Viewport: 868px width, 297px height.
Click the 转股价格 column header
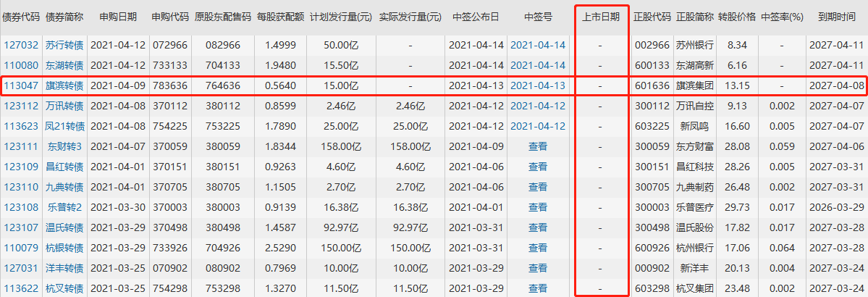pyautogui.click(x=737, y=17)
